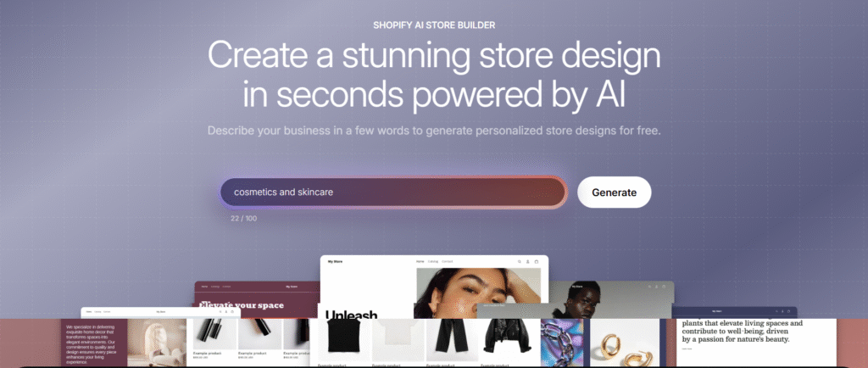Select black pants product thumbnail

coord(453,337)
